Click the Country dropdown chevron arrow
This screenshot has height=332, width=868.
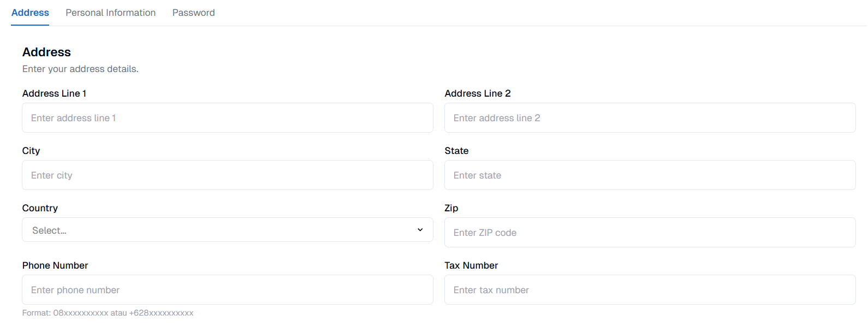pos(420,230)
